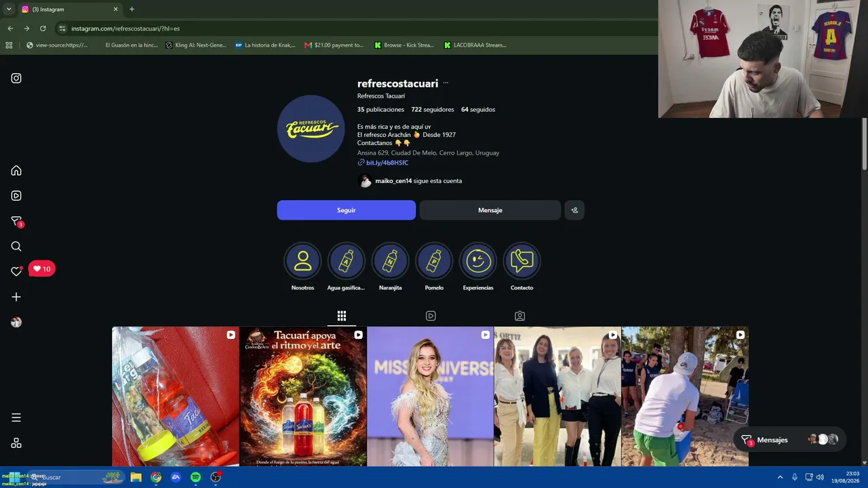The image size is (868, 488).
Task: Reload the page in Chrome
Action: [x=43, y=28]
